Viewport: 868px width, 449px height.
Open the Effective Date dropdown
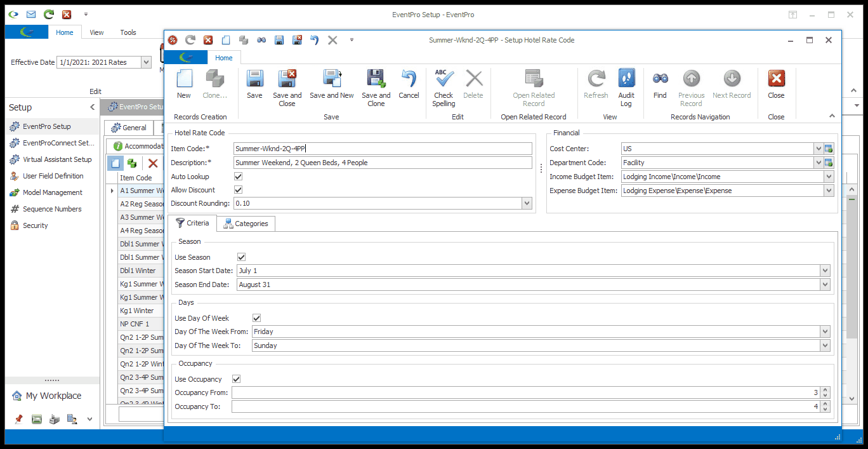tap(147, 62)
